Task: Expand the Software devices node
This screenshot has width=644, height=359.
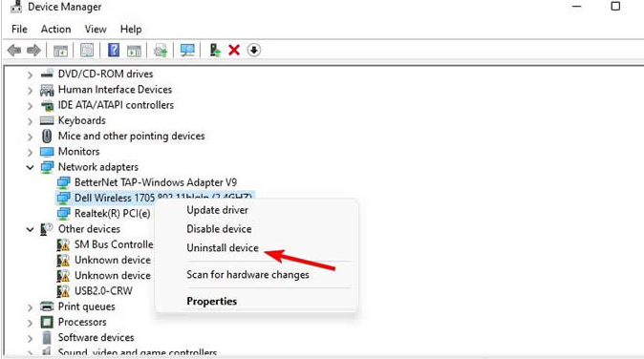Action: pos(30,339)
